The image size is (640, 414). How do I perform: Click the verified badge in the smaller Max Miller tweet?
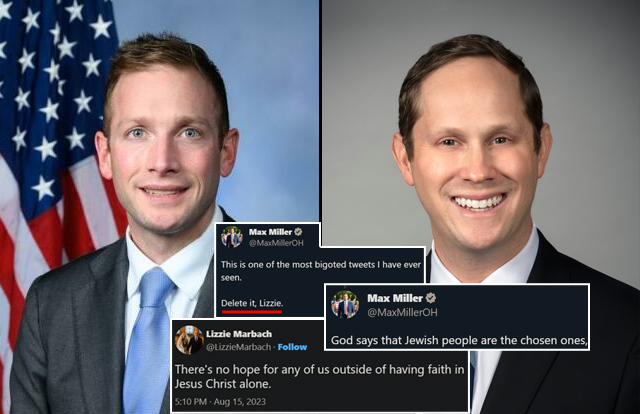click(x=298, y=232)
